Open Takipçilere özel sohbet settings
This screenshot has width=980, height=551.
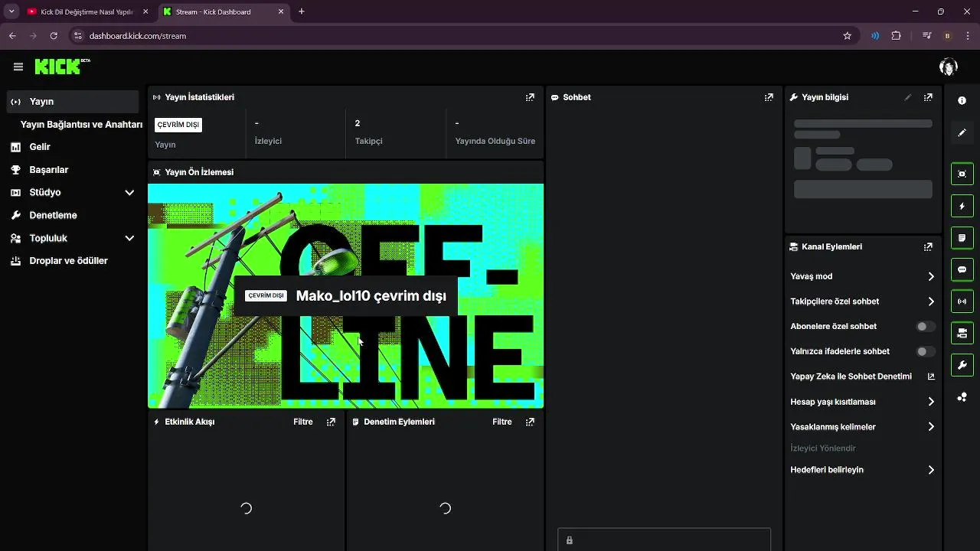863,302
